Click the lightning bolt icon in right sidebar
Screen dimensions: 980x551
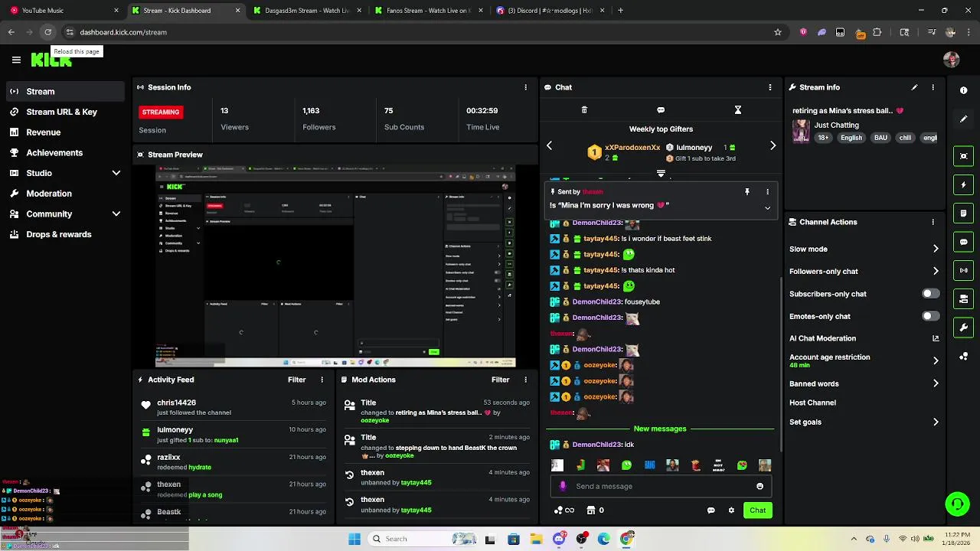coord(963,184)
